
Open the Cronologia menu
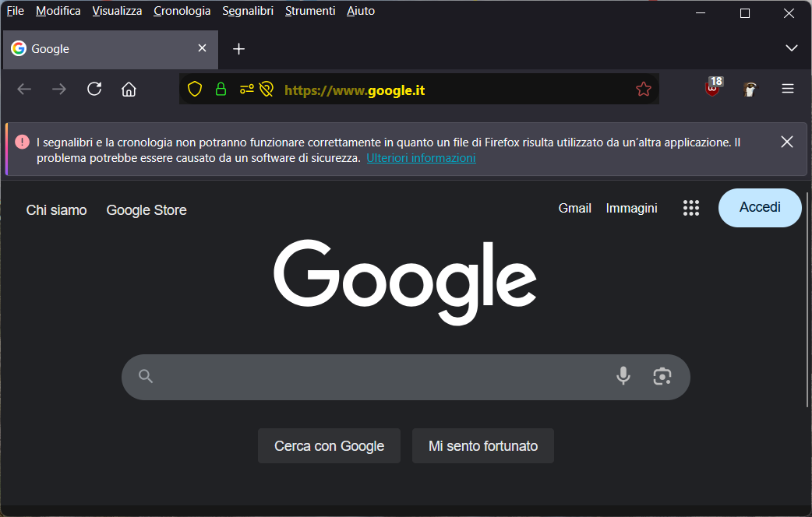[x=182, y=11]
